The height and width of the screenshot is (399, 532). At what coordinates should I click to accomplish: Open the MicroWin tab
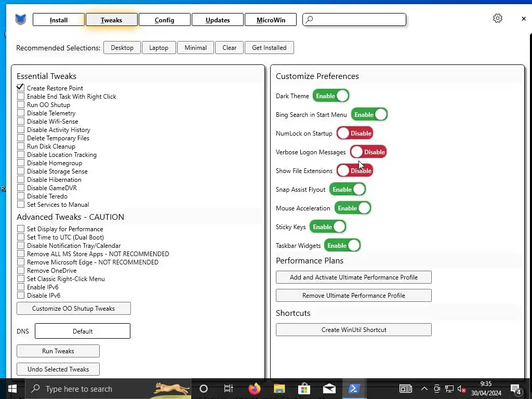click(270, 20)
